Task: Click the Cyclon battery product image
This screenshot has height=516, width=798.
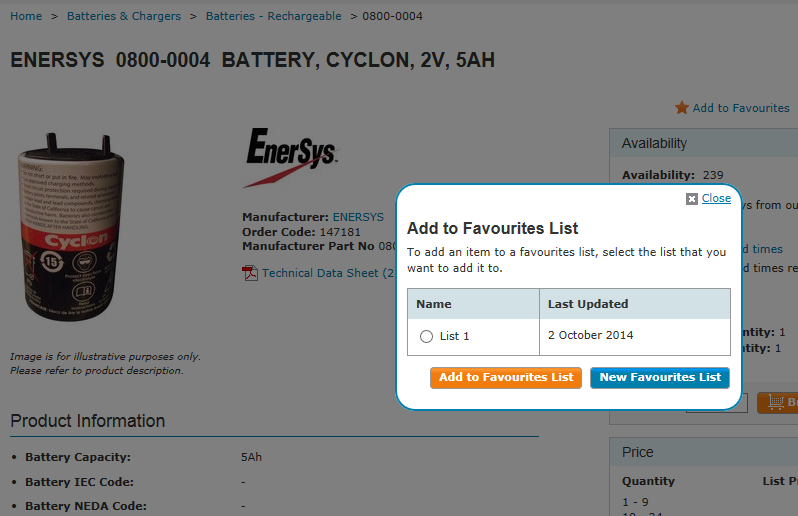Action: pyautogui.click(x=70, y=227)
